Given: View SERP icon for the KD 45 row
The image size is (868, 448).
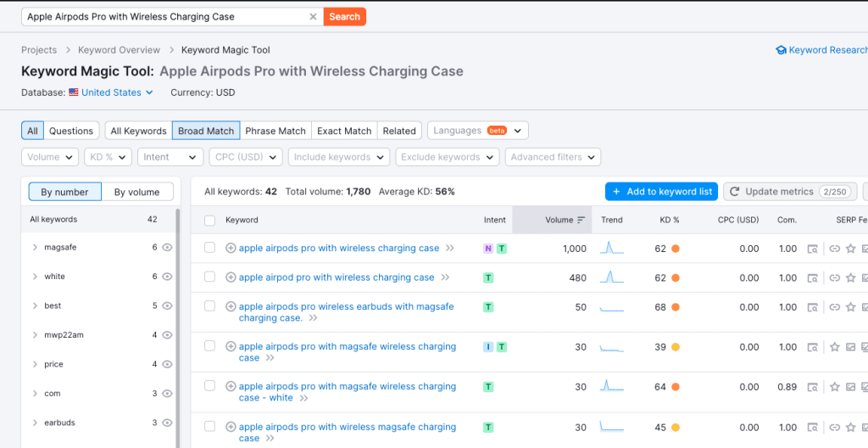Looking at the screenshot, I should [x=812, y=428].
